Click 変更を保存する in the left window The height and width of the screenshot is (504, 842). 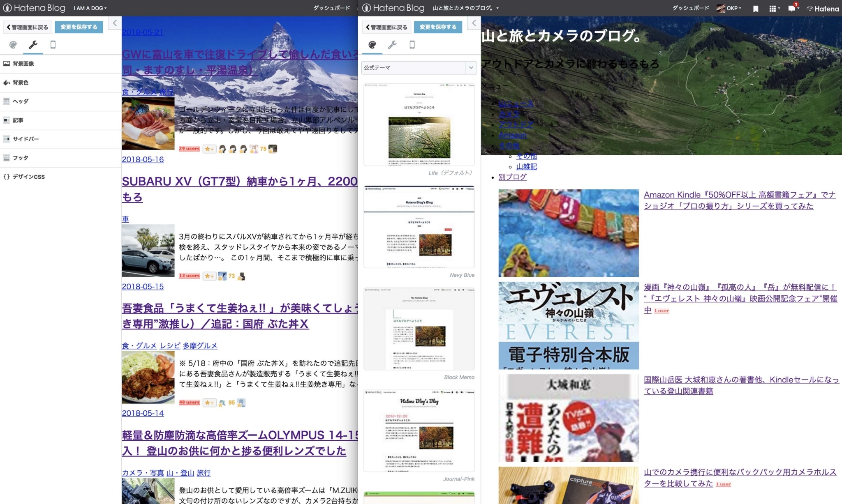79,27
